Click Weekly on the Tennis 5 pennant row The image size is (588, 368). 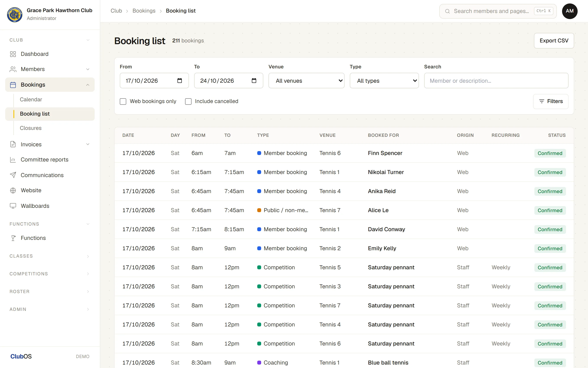[x=501, y=268]
